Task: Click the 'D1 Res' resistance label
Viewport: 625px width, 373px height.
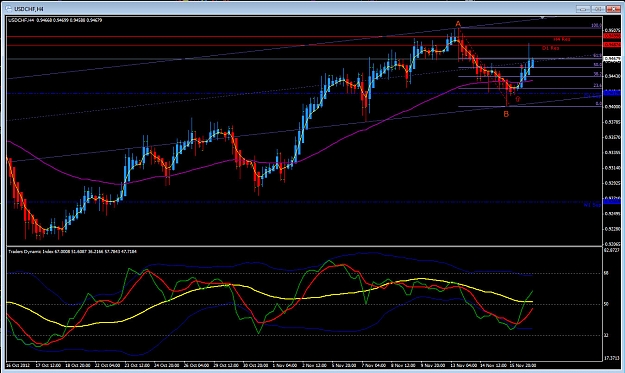Action: click(x=550, y=48)
